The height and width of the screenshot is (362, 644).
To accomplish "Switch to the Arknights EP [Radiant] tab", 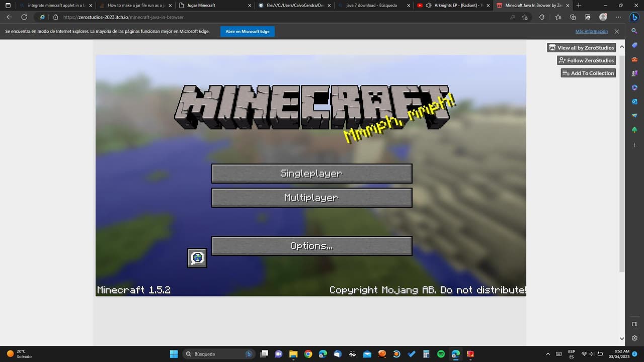I will click(453, 5).
